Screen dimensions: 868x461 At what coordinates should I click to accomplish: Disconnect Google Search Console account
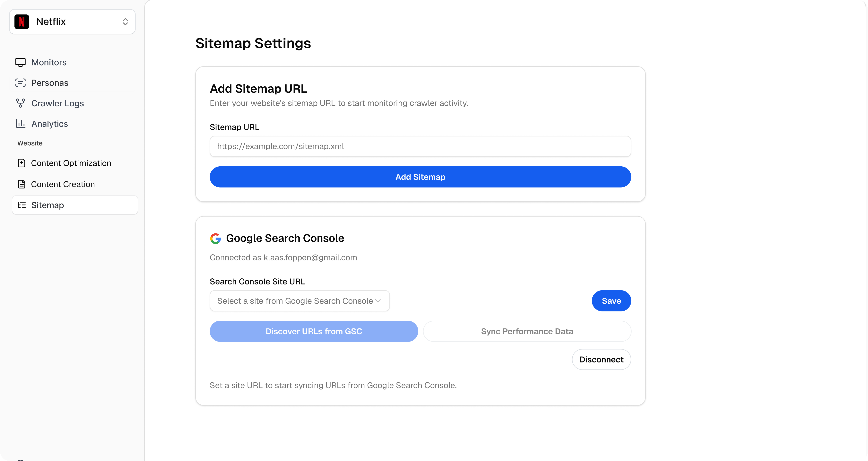point(601,360)
